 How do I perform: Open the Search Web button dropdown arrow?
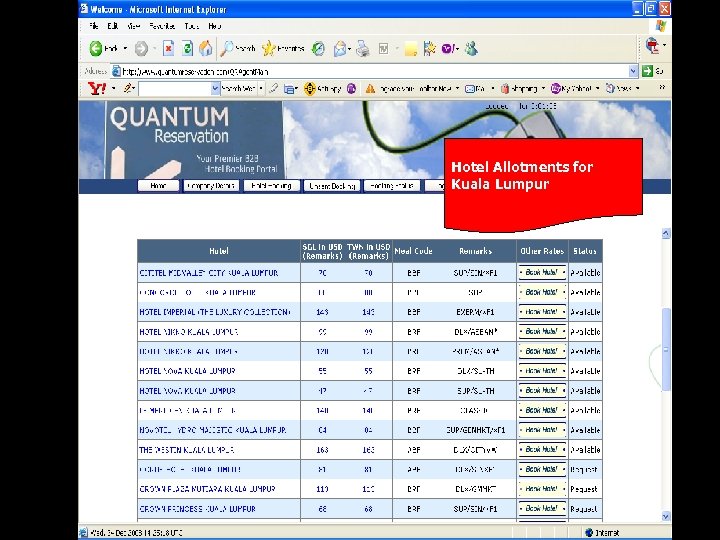coord(261,89)
